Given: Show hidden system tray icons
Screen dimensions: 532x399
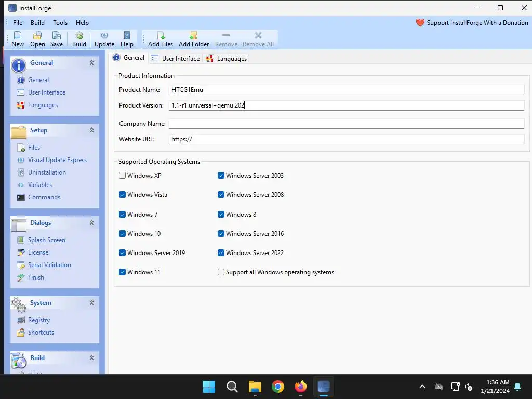Looking at the screenshot, I should pos(422,387).
